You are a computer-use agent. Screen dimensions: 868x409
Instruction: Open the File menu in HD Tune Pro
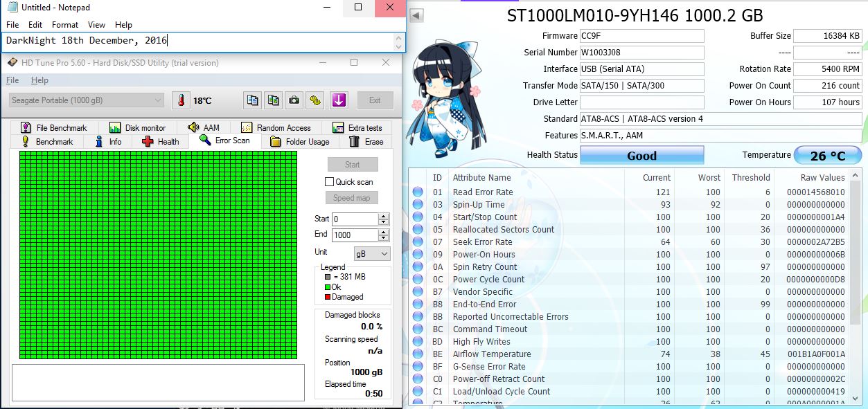pos(12,80)
